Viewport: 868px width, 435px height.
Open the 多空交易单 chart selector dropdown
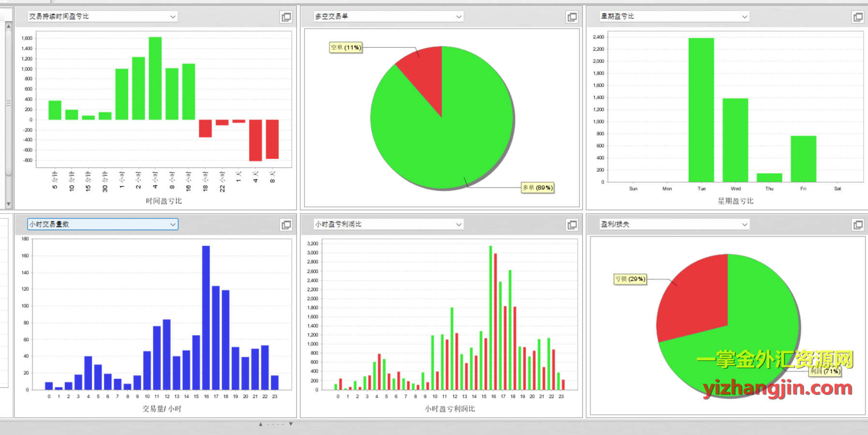click(x=458, y=16)
